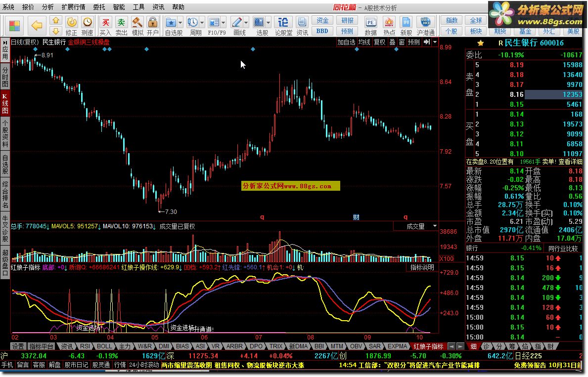Toggle 均线 moving averages on chart

(364, 42)
